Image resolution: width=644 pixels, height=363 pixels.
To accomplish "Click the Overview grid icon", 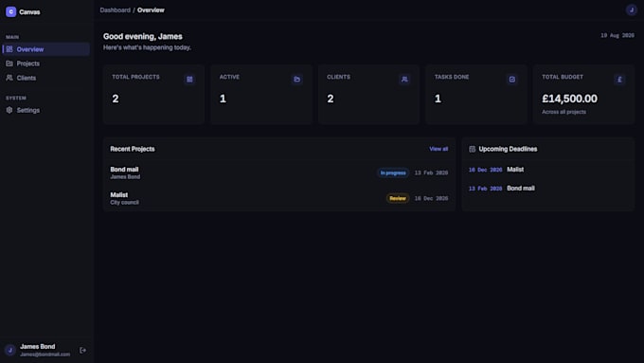I will pos(9,49).
